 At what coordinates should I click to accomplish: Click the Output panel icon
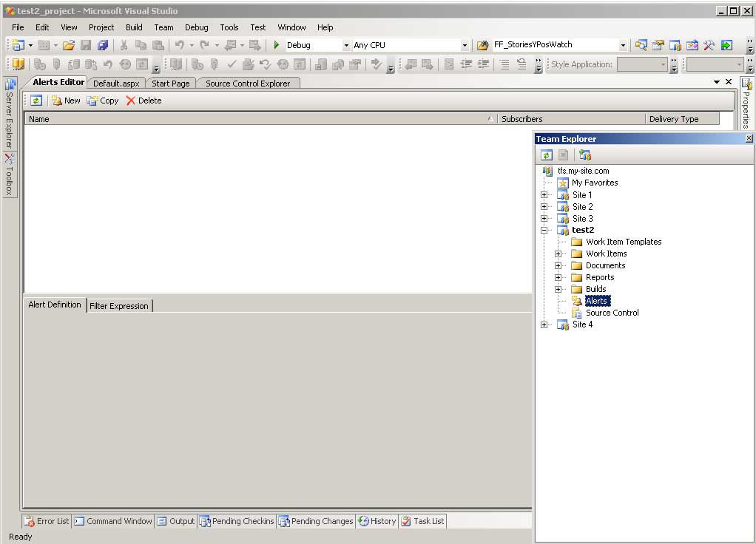(162, 521)
